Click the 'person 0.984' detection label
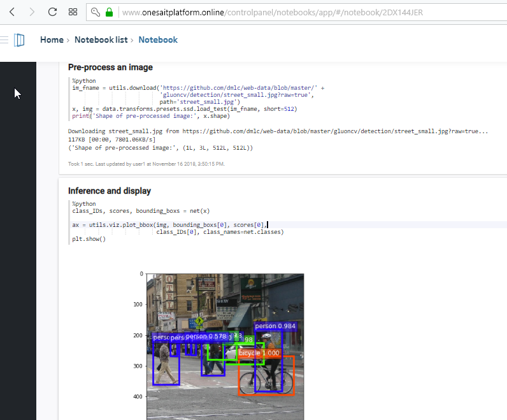 (x=275, y=326)
